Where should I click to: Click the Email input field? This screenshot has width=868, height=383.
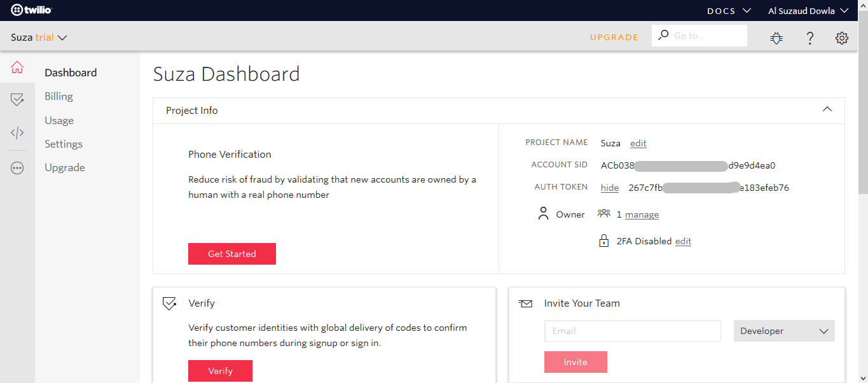(x=633, y=331)
